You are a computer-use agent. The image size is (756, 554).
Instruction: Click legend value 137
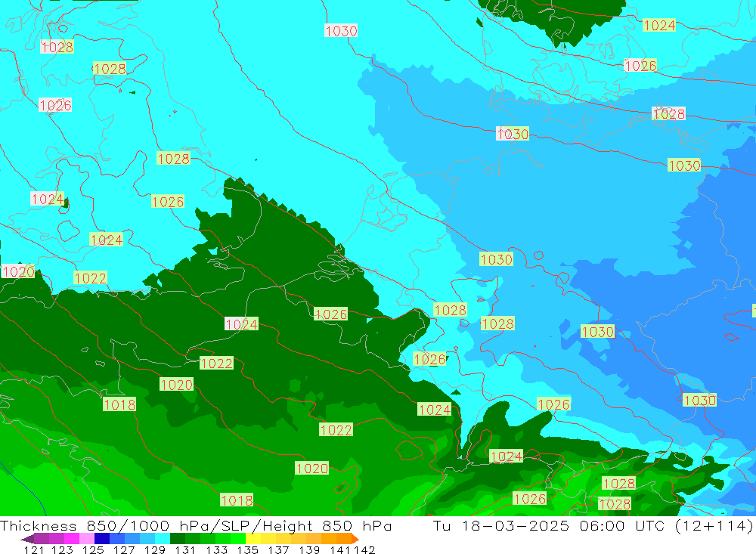point(278,549)
